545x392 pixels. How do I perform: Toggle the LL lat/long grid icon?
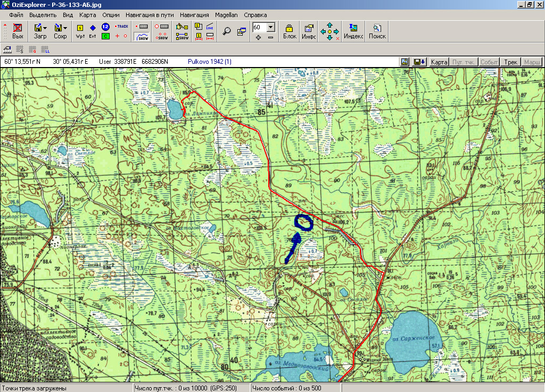[x=45, y=49]
